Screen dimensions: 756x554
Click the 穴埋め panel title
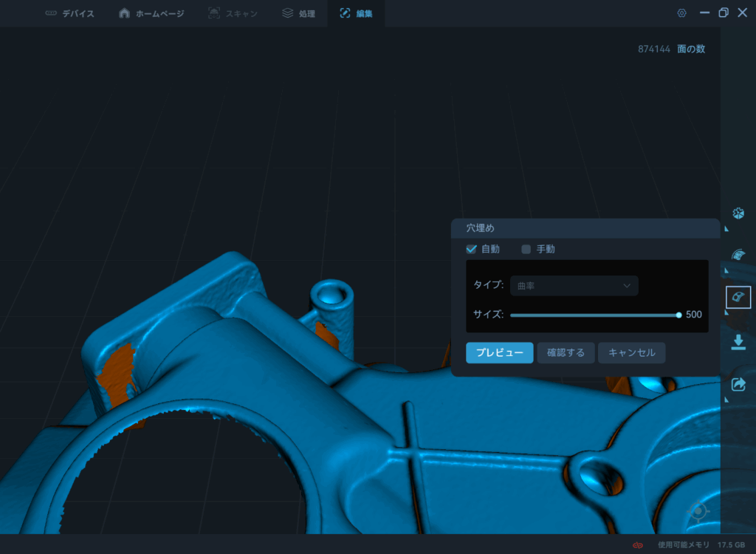click(480, 228)
